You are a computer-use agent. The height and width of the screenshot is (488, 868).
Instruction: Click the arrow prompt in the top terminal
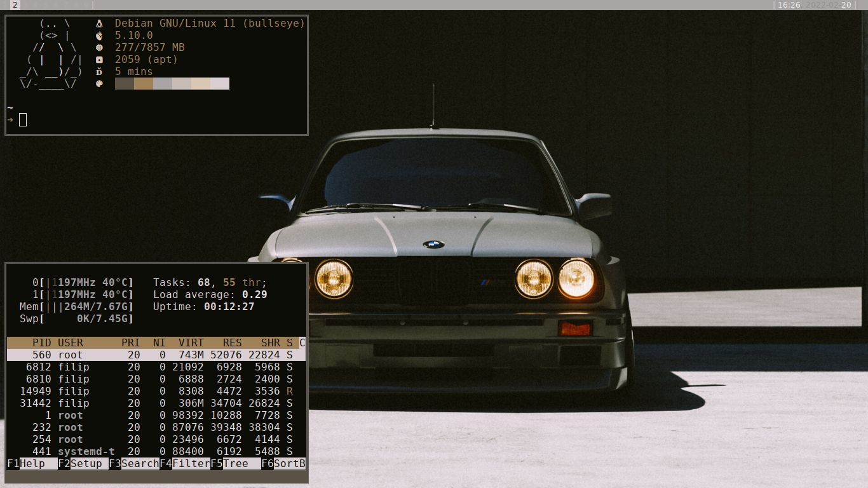[x=11, y=119]
